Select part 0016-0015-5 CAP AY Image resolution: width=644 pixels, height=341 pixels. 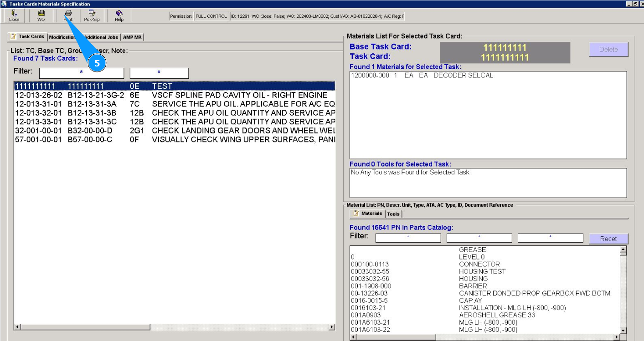coord(485,300)
